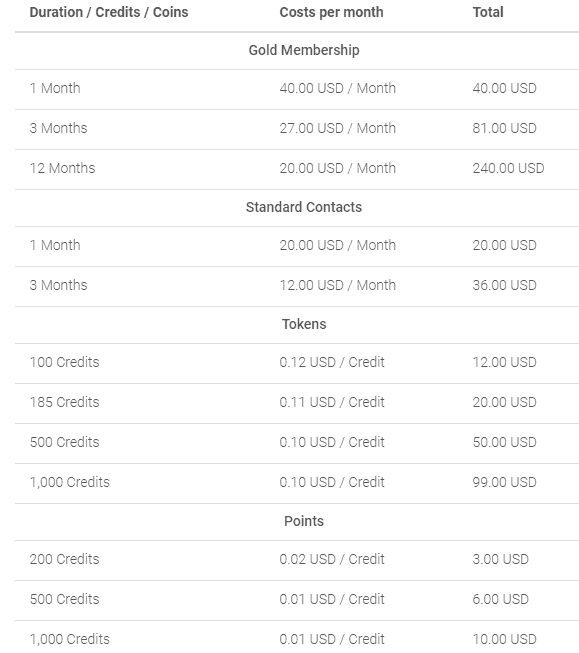The width and height of the screenshot is (579, 653).
Task: Click the 240.00 USD total
Action: click(508, 168)
